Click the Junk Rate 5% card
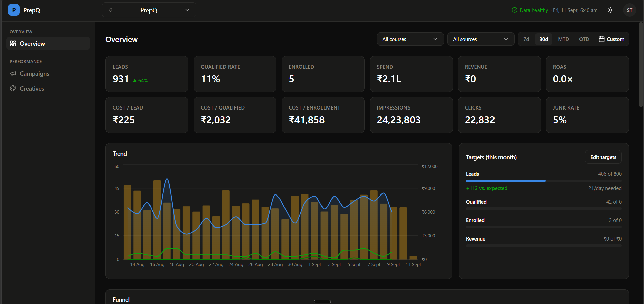 pos(587,115)
